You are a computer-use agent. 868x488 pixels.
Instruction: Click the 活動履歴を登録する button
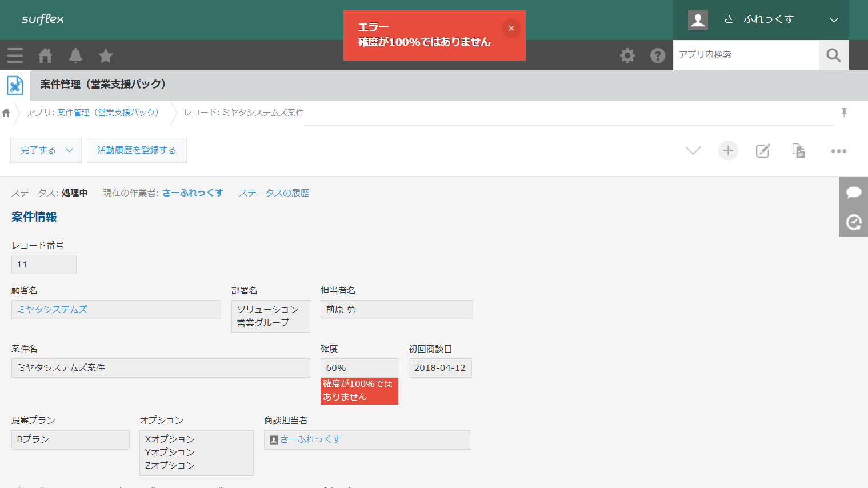point(137,150)
